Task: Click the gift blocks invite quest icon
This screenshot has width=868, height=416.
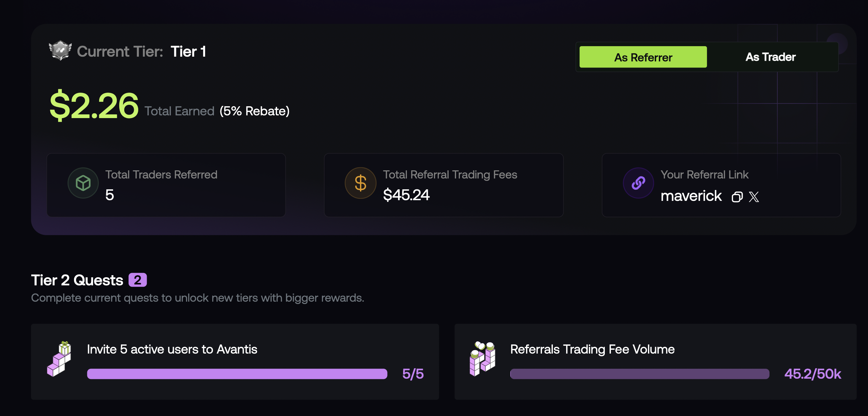Action: click(x=59, y=359)
